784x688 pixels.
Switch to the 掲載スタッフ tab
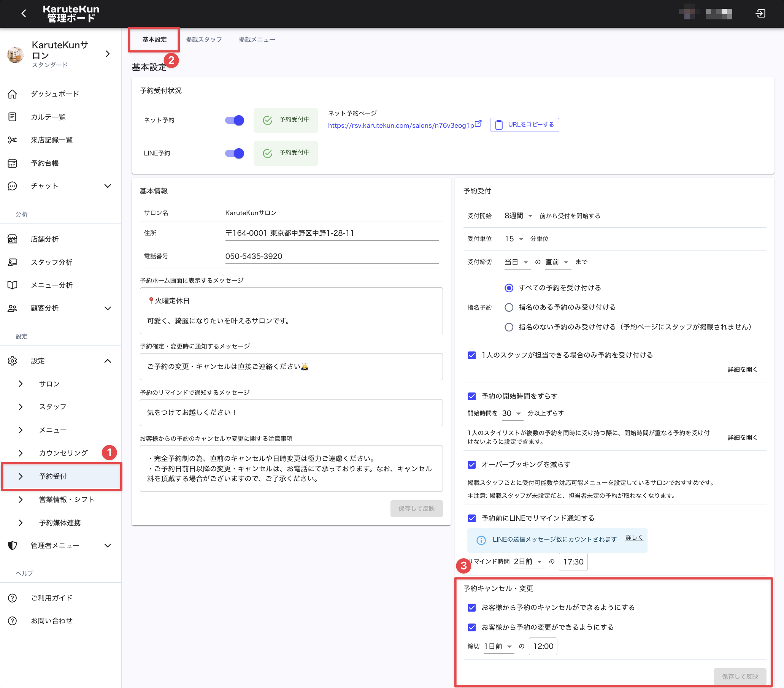204,40
